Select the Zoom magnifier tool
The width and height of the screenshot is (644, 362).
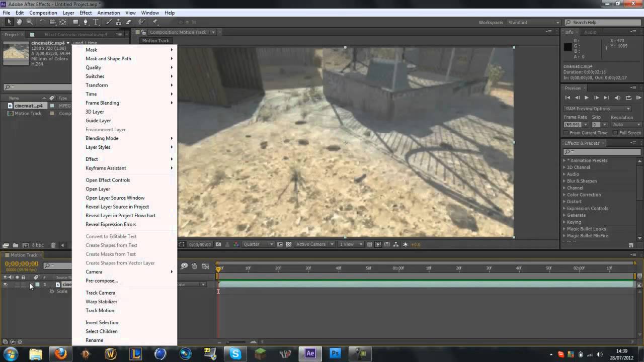(30, 22)
